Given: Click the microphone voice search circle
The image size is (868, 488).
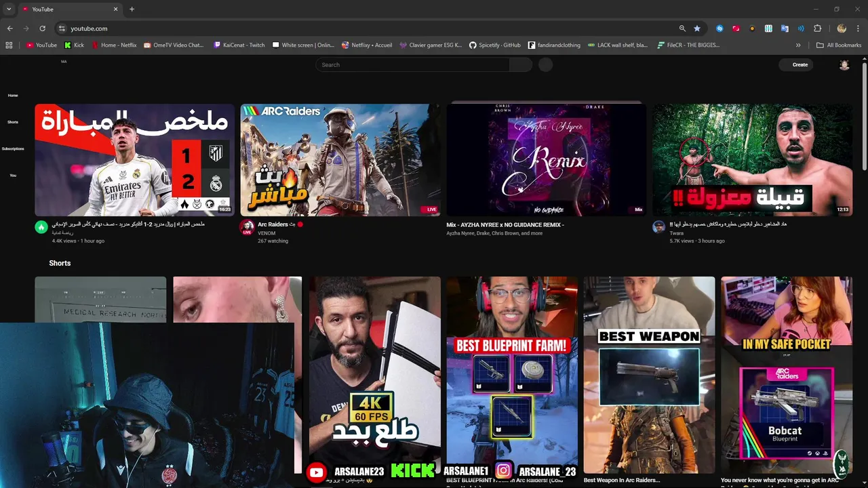Looking at the screenshot, I should click(x=545, y=65).
